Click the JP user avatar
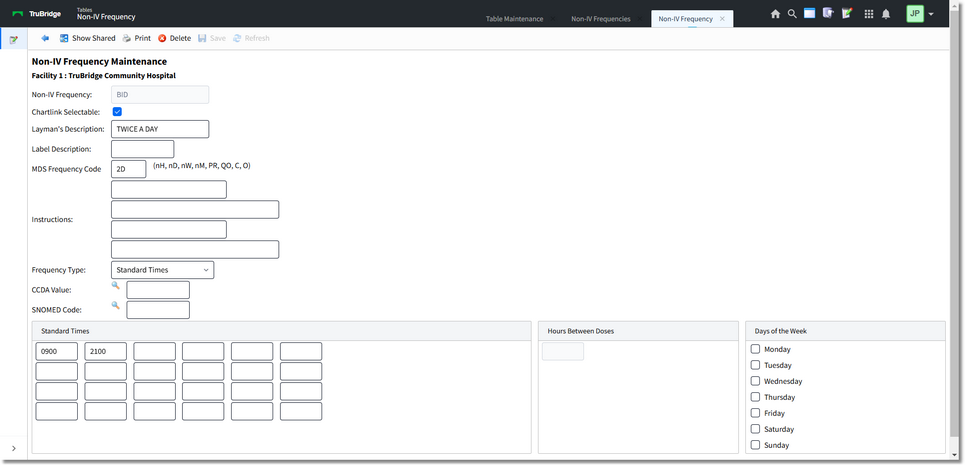 [915, 14]
